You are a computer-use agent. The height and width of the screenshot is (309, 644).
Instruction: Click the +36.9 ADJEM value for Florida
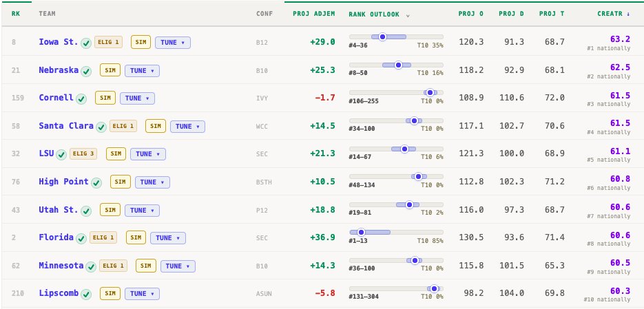(322, 237)
